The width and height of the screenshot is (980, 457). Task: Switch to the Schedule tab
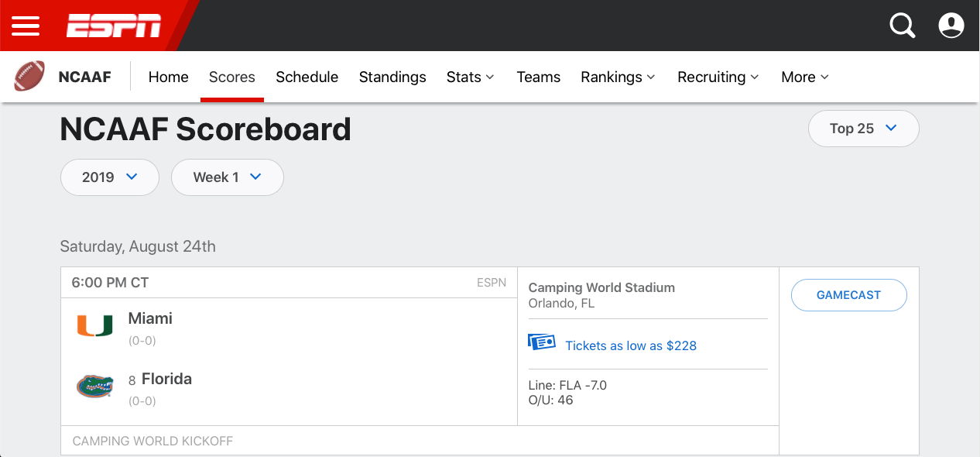point(307,77)
